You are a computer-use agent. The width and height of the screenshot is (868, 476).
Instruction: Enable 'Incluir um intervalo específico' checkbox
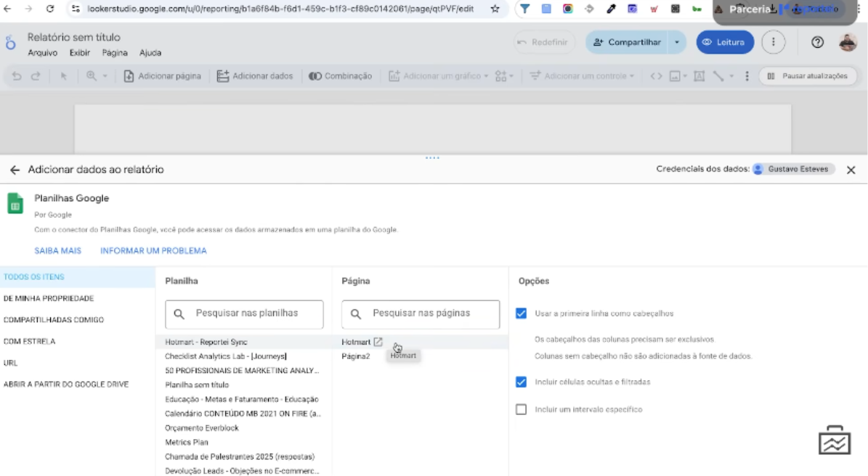(x=521, y=409)
